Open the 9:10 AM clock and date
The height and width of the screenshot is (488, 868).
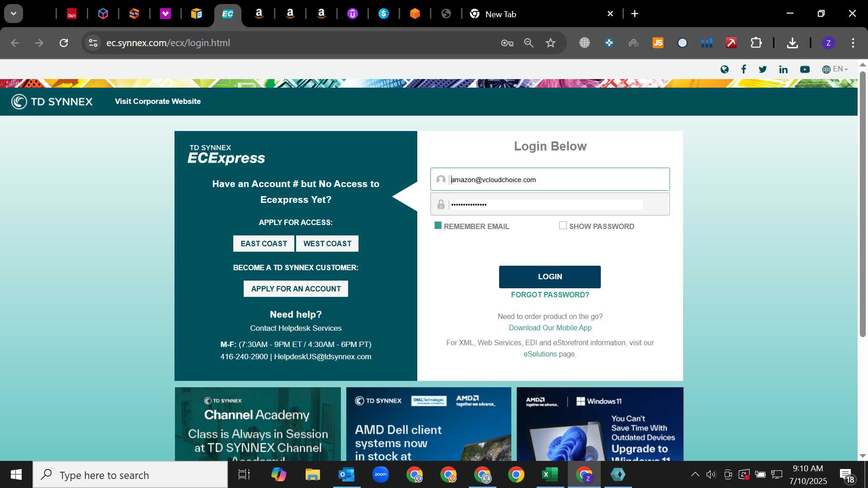(808, 475)
